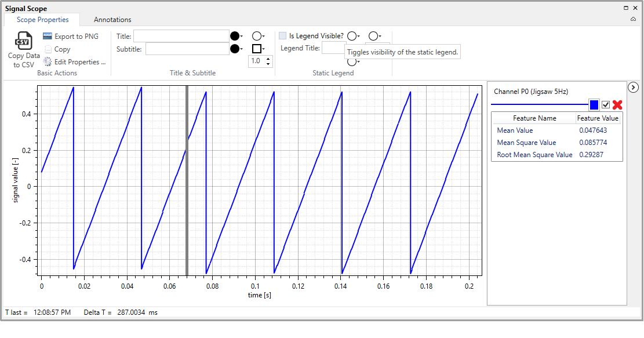Collapse the ribbon using the top-right chevron
644x338 pixels.
633,20
